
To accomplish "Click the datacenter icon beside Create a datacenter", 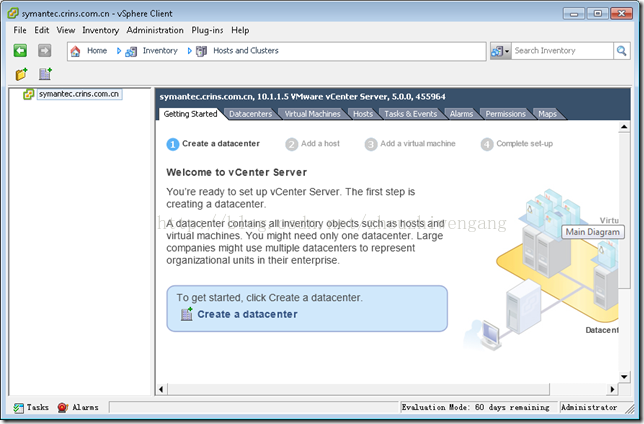I will [186, 314].
